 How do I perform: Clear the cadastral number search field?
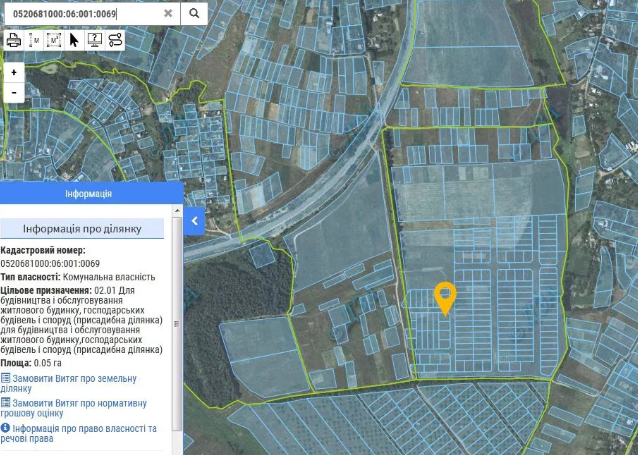click(168, 14)
